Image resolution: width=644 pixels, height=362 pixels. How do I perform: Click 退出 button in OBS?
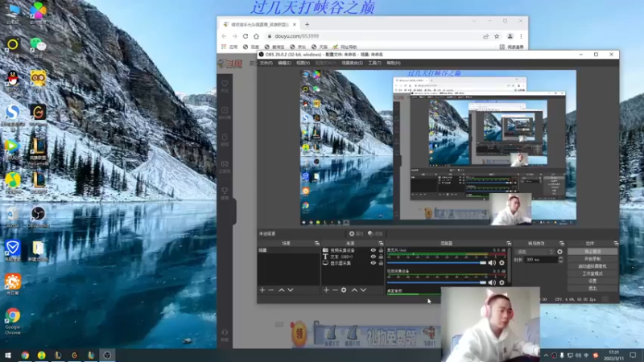(592, 288)
